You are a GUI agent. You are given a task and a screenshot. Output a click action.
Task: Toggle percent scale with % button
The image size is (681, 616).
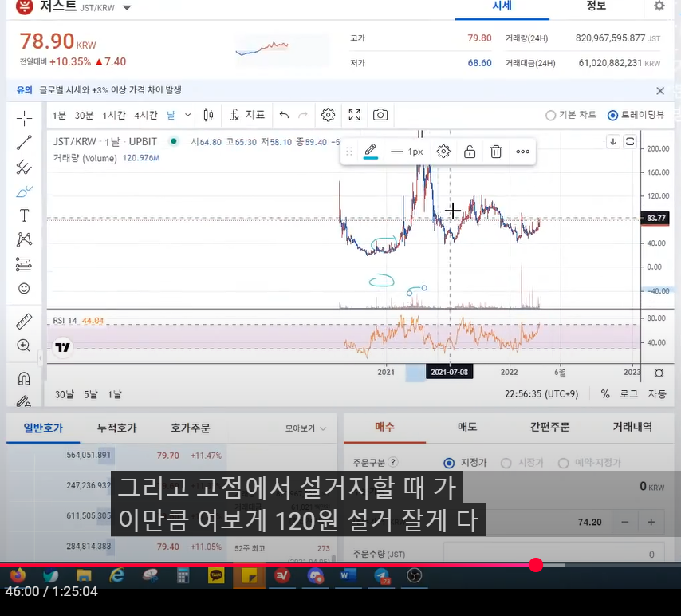[x=605, y=394]
